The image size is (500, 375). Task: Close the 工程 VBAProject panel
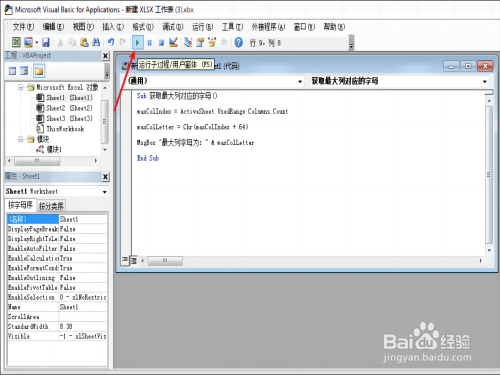pos(105,56)
